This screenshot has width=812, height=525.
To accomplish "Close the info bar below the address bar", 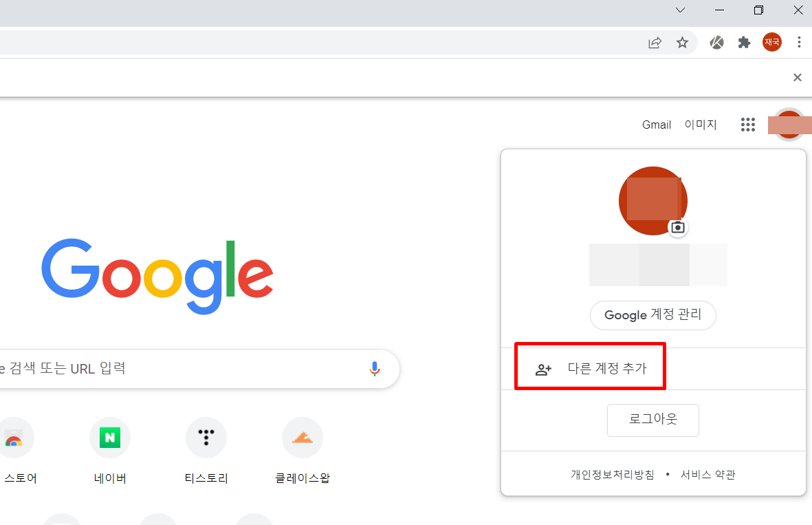I will (x=798, y=77).
